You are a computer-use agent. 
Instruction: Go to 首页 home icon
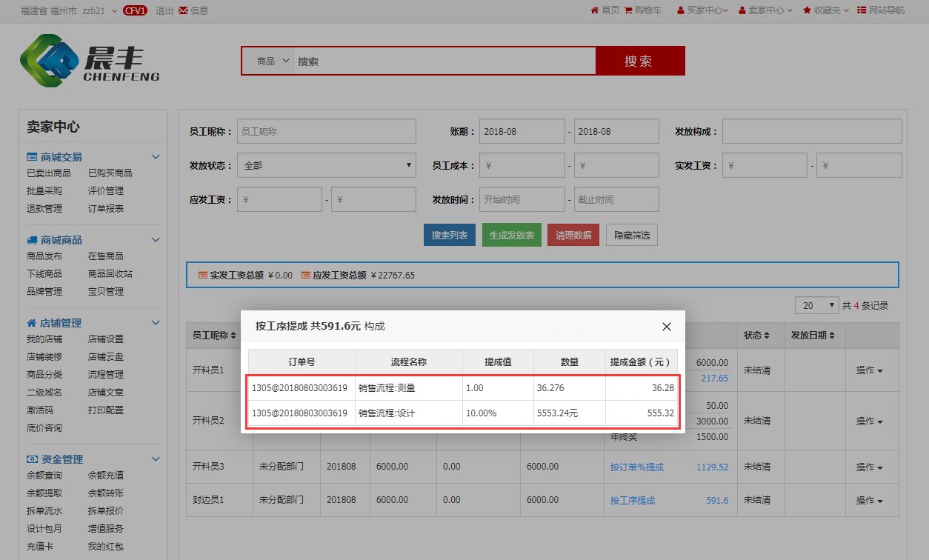[594, 10]
